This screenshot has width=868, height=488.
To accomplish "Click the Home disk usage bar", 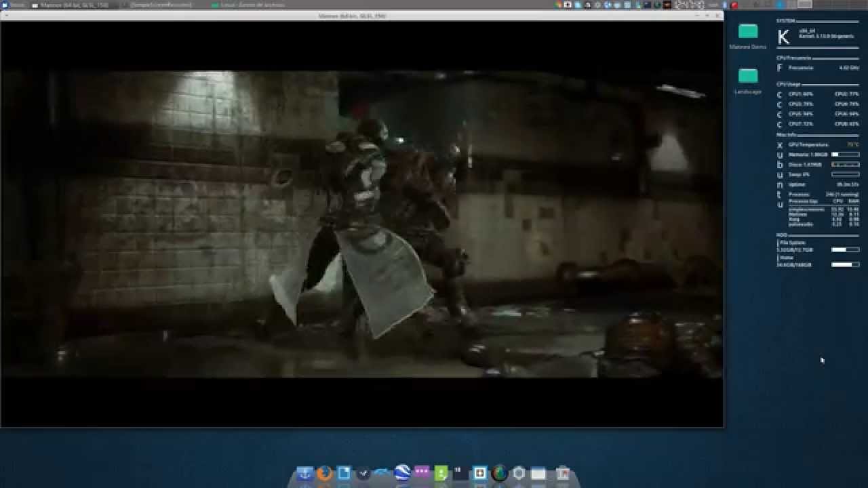I will click(x=845, y=264).
